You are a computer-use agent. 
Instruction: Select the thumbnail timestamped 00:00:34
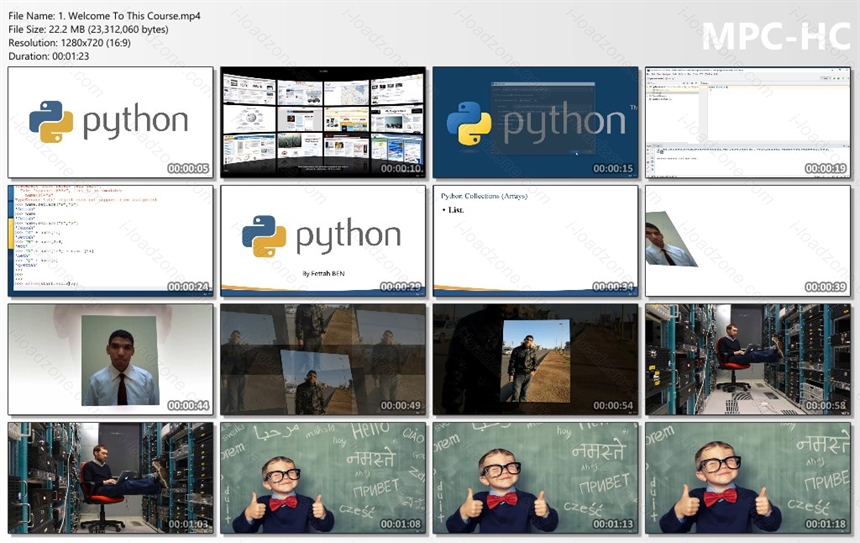[x=535, y=241]
